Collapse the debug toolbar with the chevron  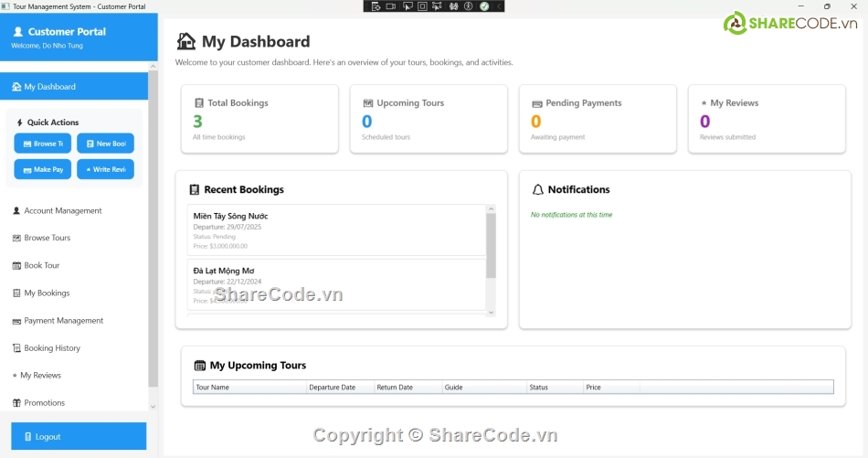click(x=500, y=6)
